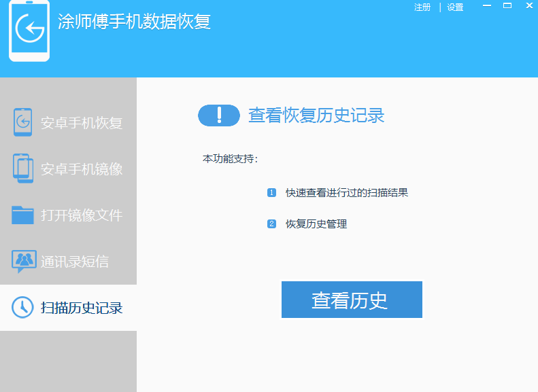Screen dimensions: 538x392
Task: Click the 安卓手机恢复 phone icon
Action: tap(23, 122)
